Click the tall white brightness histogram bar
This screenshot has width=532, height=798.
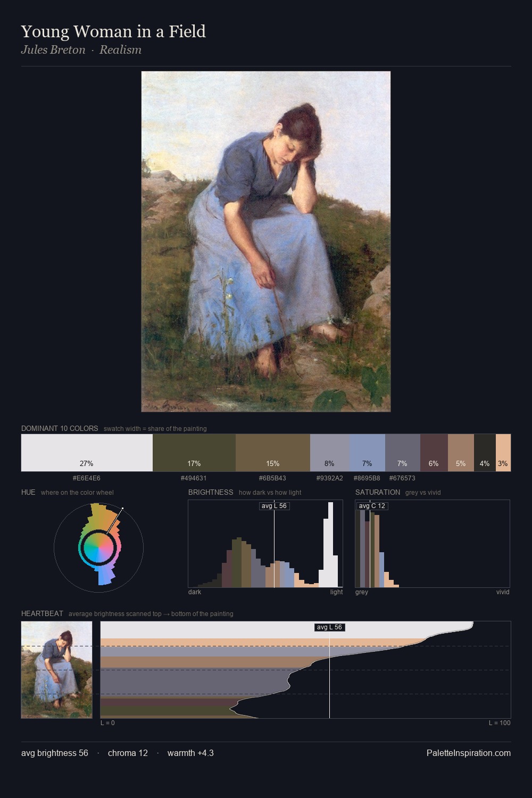[331, 545]
